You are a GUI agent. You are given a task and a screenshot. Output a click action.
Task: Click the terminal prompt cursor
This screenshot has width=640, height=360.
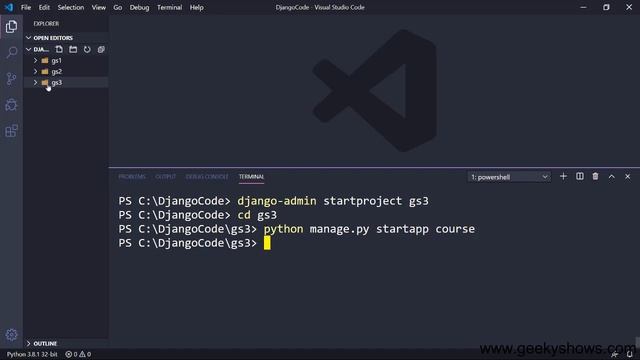[x=267, y=243]
